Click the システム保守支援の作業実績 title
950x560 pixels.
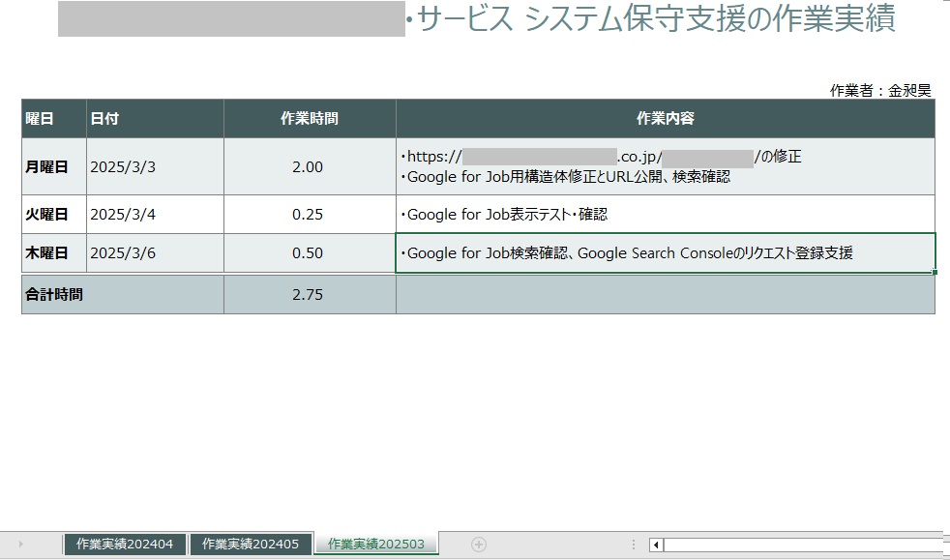[709, 18]
